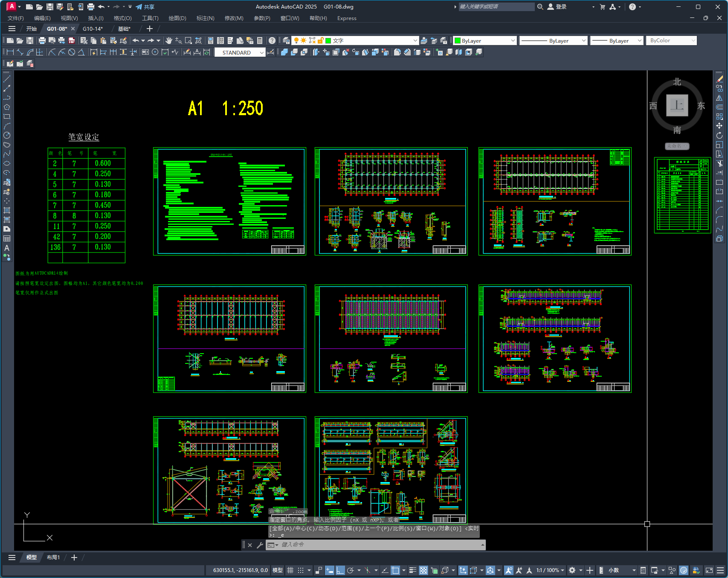
Task: Click the Mirror tool in modify toolbar
Action: click(719, 98)
